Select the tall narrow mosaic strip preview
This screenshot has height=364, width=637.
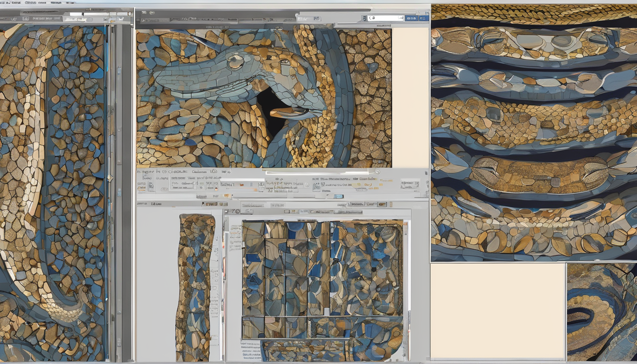click(x=195, y=287)
